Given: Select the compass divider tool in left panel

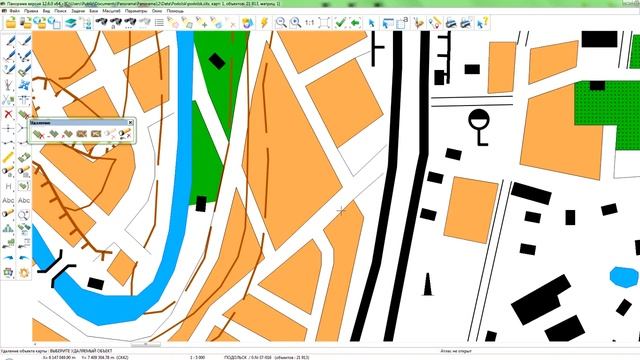Looking at the screenshot, I should click(8, 85).
